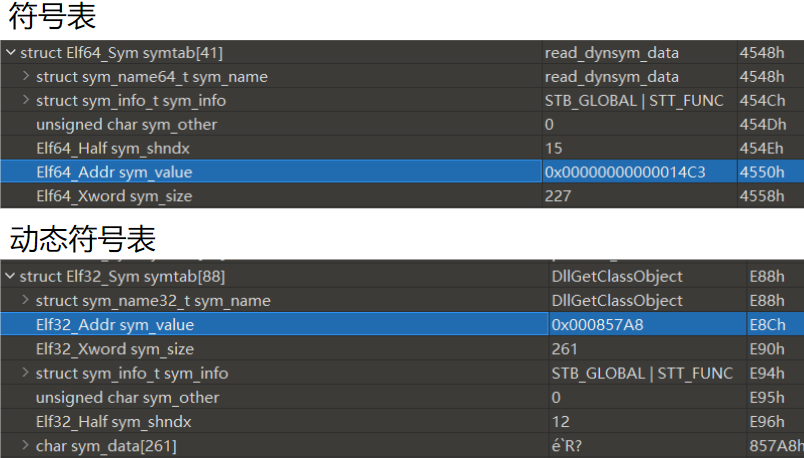Click the value 0x000857A8
Image resolution: width=804 pixels, height=458 pixels.
point(597,325)
